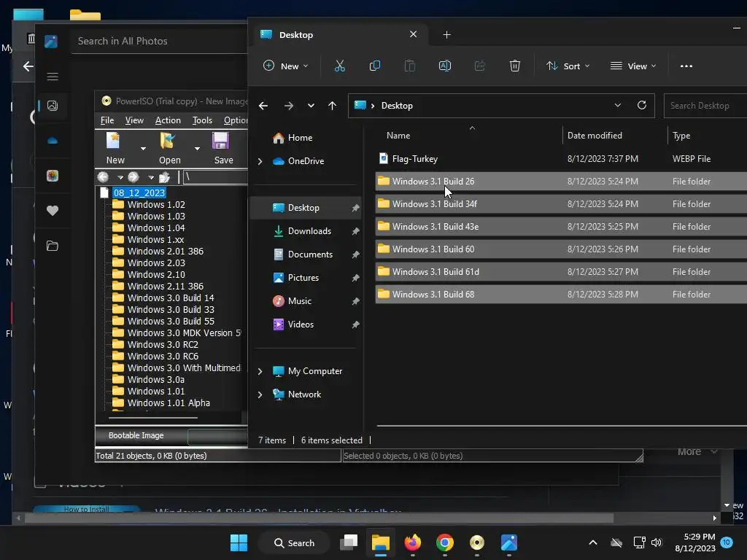Viewport: 747px width, 560px height.
Task: Open the Sort dropdown
Action: (x=568, y=66)
